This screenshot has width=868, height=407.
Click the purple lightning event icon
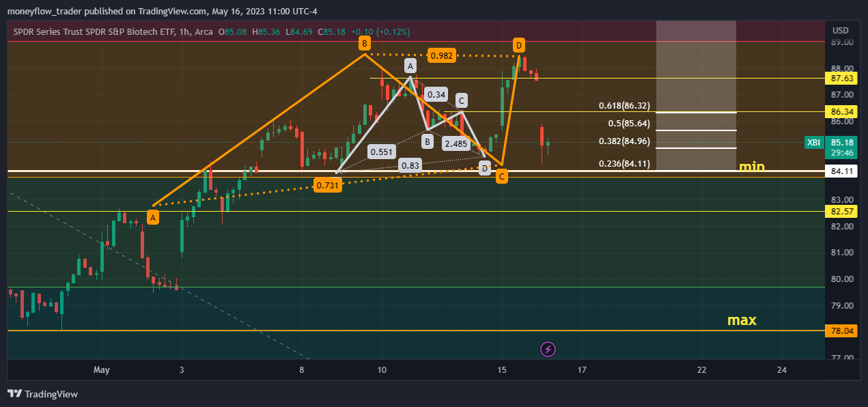coord(548,350)
